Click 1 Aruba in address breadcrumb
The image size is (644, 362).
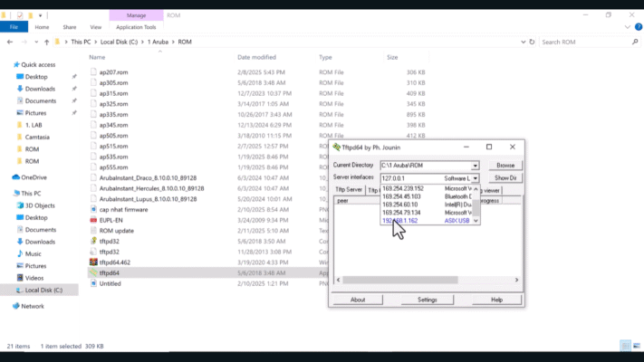point(158,42)
